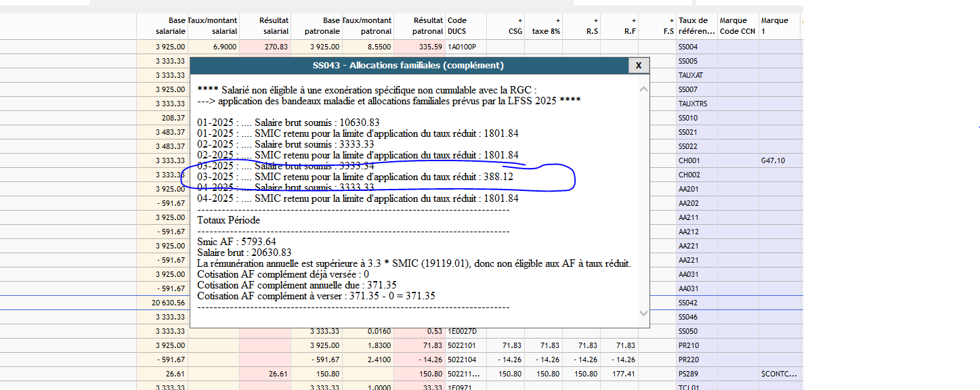Viewport: 980px width, 390px height.
Task: Select the SS021 reference cell
Action: pos(697,132)
